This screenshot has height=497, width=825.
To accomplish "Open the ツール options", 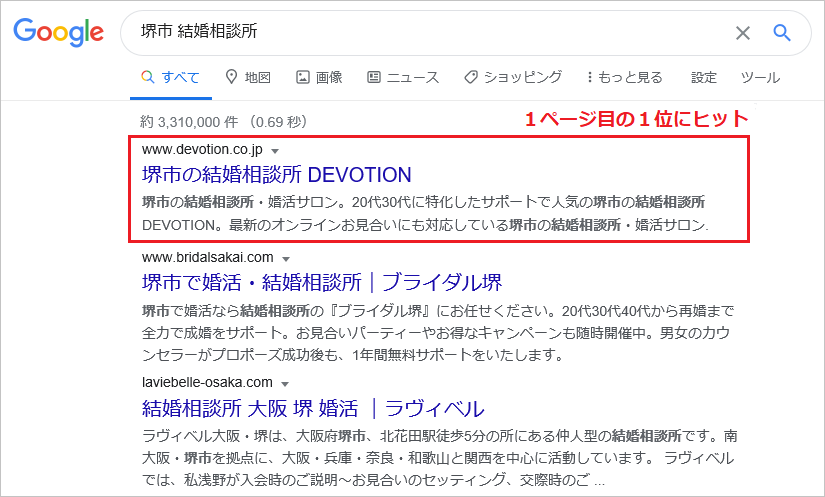I will (x=760, y=77).
